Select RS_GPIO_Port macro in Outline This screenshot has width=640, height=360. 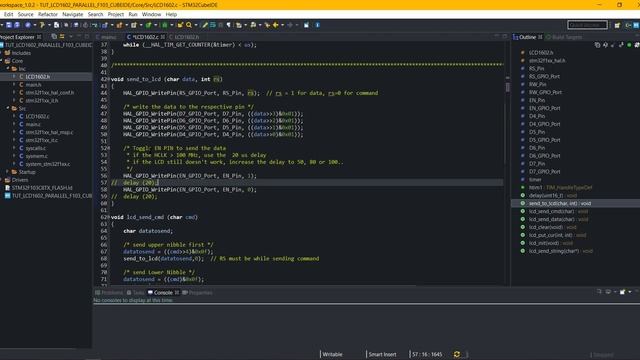tap(544, 77)
